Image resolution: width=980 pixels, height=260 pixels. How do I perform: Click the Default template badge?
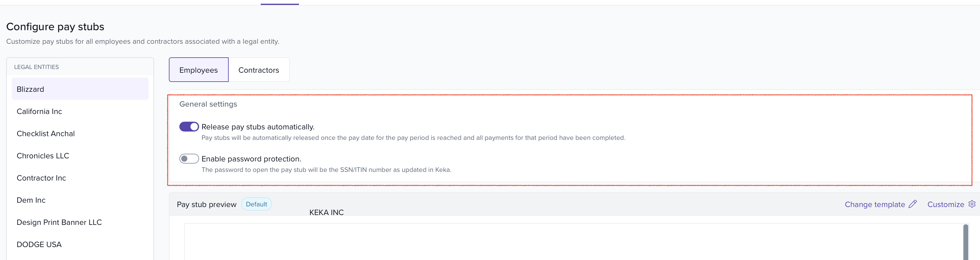coord(256,204)
